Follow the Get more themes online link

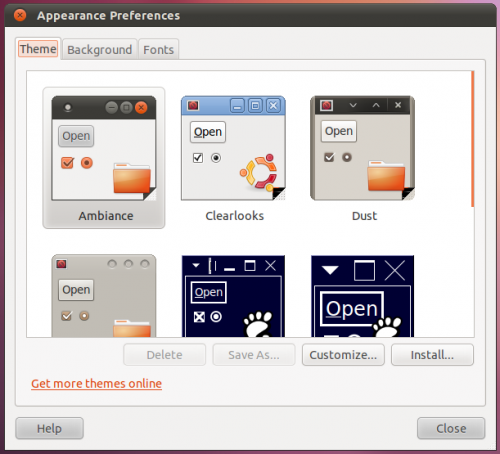97,384
